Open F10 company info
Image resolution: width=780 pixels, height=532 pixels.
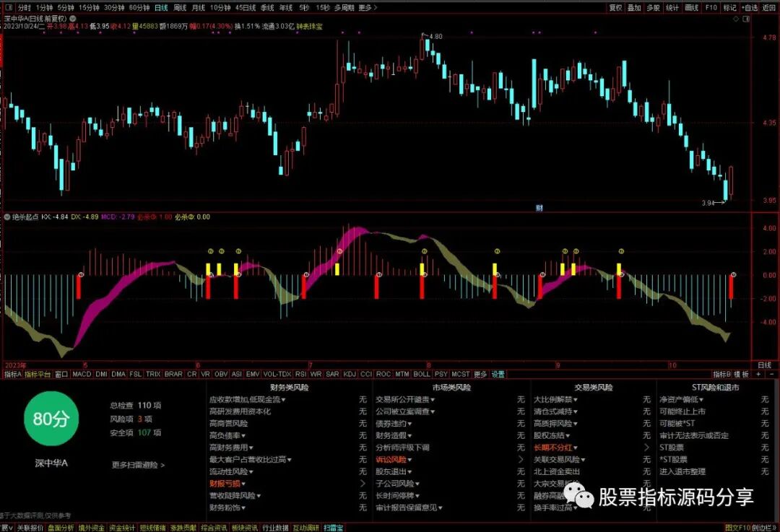point(711,7)
